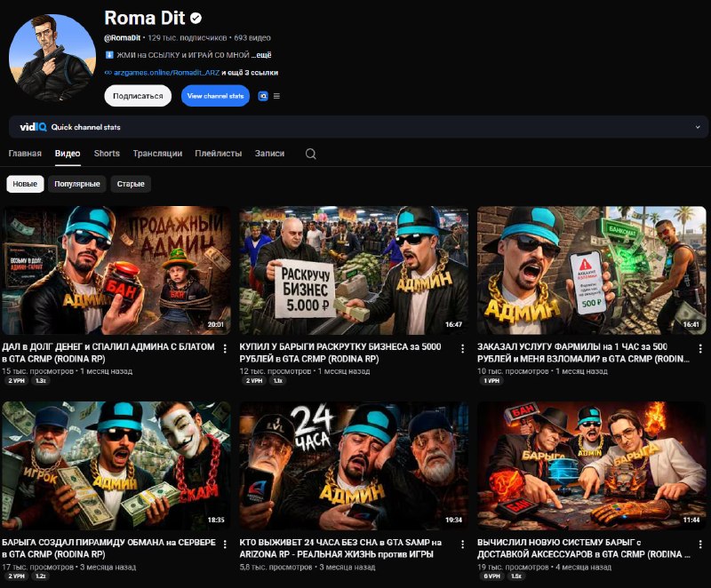Click the 6 VPH badge under ВЫЧИСЛИЛ НОВУЮ СИСТЕМУ
This screenshot has width=711, height=588.
click(492, 576)
